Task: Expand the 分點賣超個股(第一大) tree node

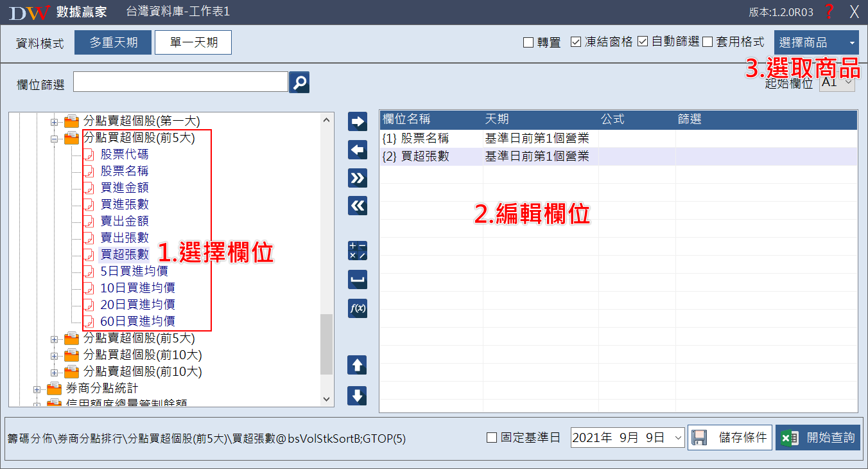Action: tap(55, 121)
